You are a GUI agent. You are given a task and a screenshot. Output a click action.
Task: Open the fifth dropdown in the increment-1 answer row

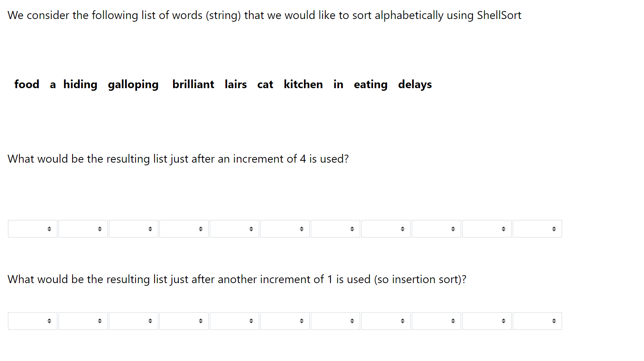tap(235, 321)
